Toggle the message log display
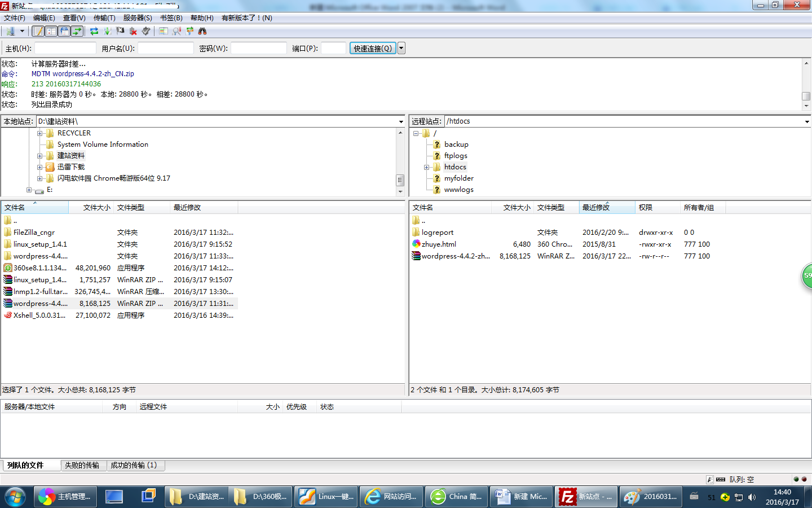The width and height of the screenshot is (812, 508). (x=38, y=31)
